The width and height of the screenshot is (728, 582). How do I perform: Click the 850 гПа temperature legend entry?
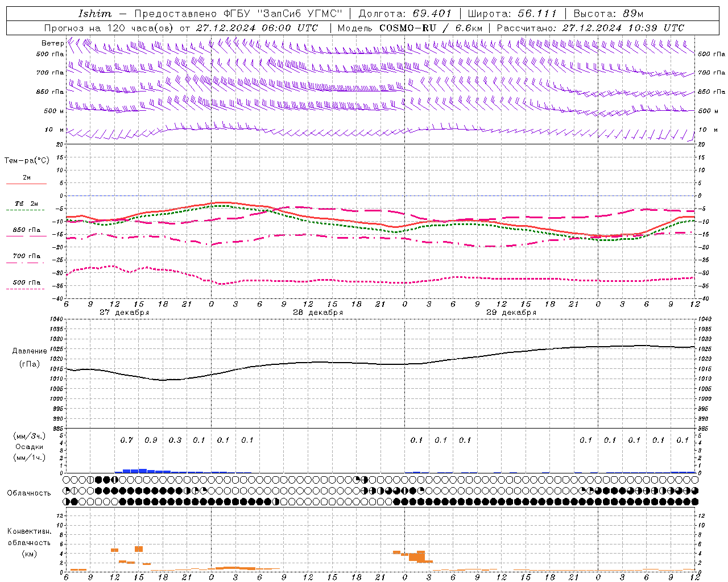point(27,230)
